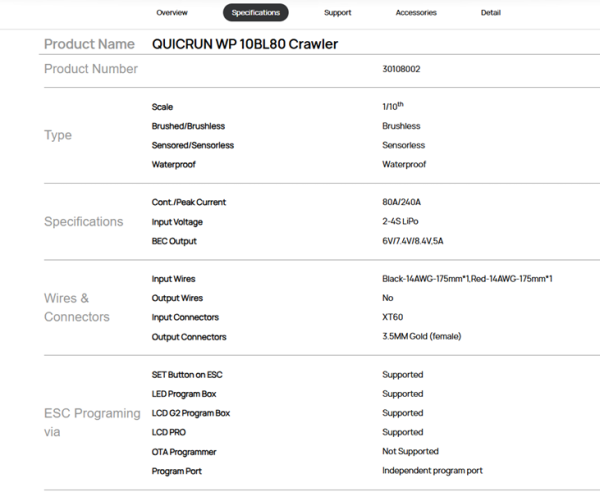Click the Type section heading
The image size is (600, 492).
[x=58, y=135]
